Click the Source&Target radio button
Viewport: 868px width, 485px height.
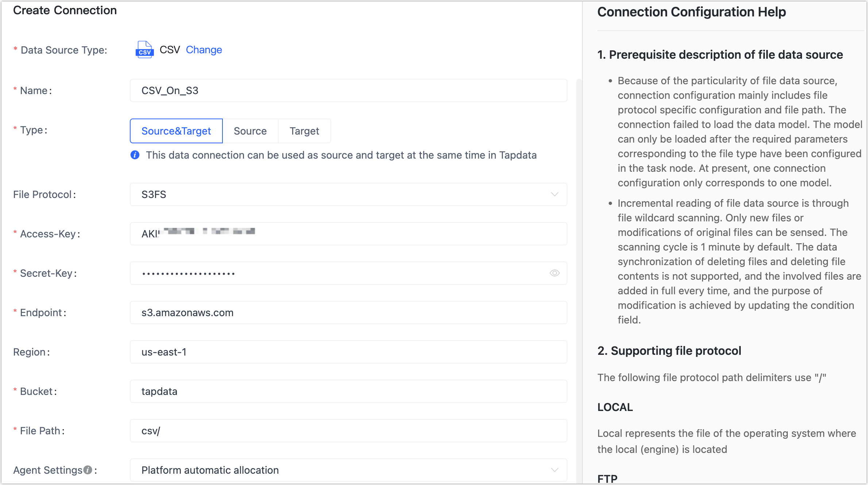176,130
